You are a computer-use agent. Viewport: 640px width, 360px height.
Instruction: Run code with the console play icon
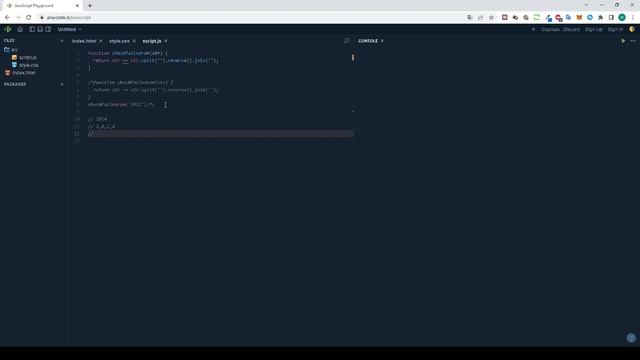point(623,41)
